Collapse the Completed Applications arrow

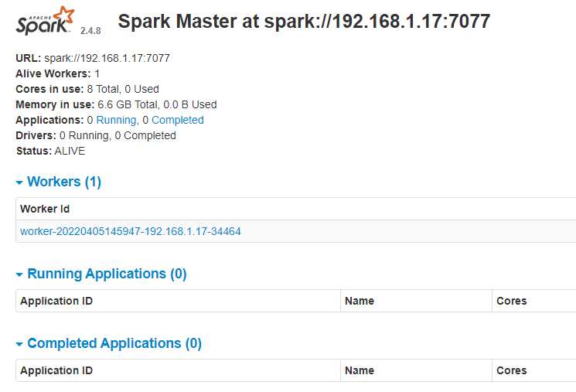20,344
